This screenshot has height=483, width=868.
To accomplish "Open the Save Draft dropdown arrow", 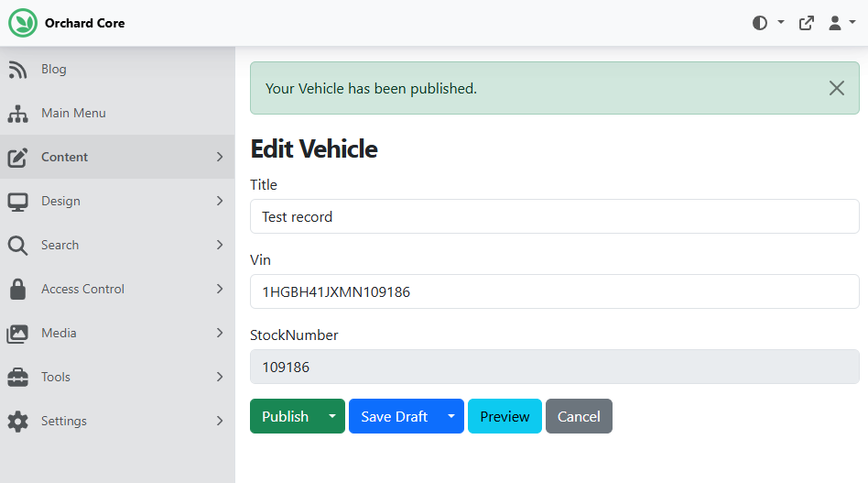I will pyautogui.click(x=451, y=416).
